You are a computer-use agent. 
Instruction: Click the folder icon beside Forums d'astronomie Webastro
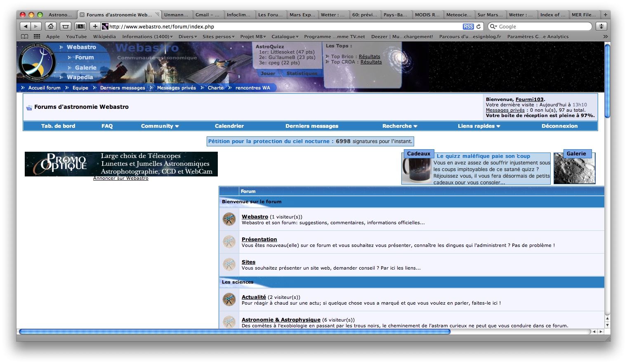(29, 107)
